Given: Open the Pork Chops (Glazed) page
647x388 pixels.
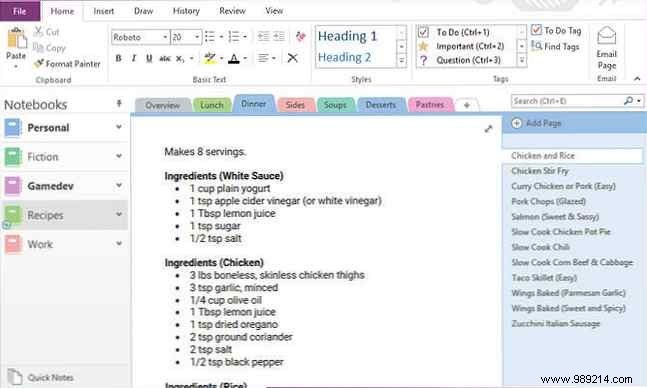Looking at the screenshot, I should click(548, 201).
